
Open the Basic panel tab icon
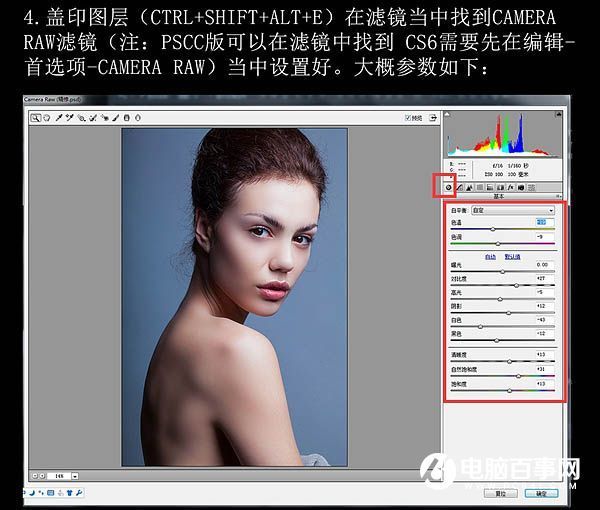449,187
